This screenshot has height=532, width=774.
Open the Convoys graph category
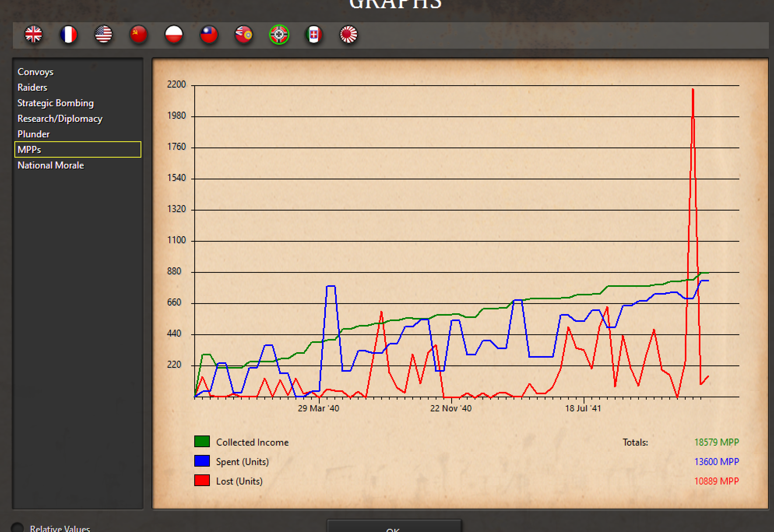coord(35,72)
